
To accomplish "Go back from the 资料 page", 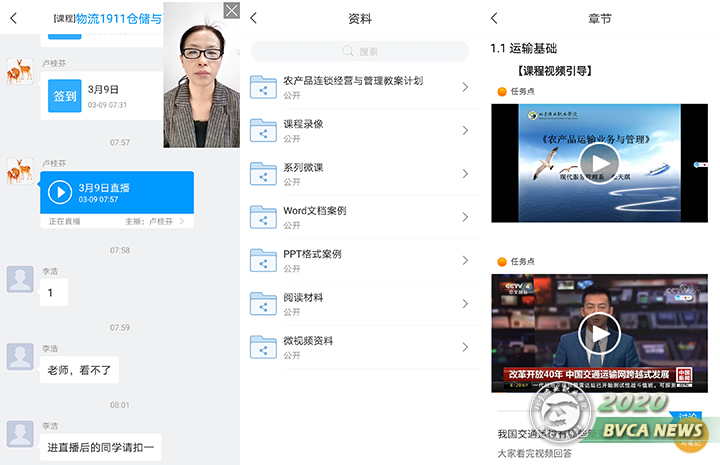I will pos(253,18).
